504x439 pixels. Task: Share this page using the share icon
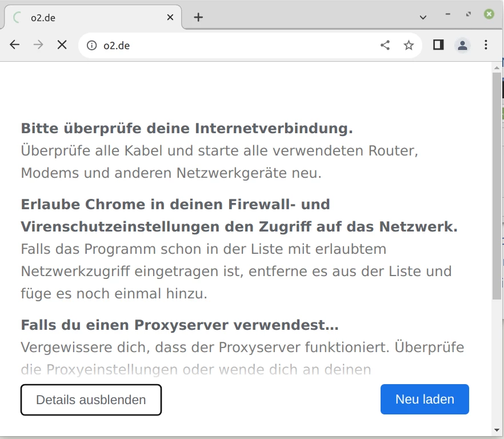pyautogui.click(x=385, y=45)
